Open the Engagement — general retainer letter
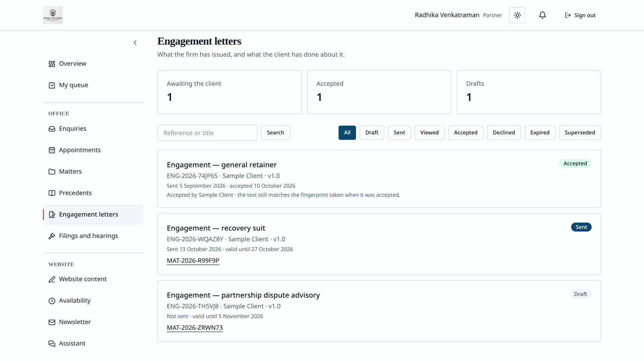The image size is (644, 362). point(222,165)
